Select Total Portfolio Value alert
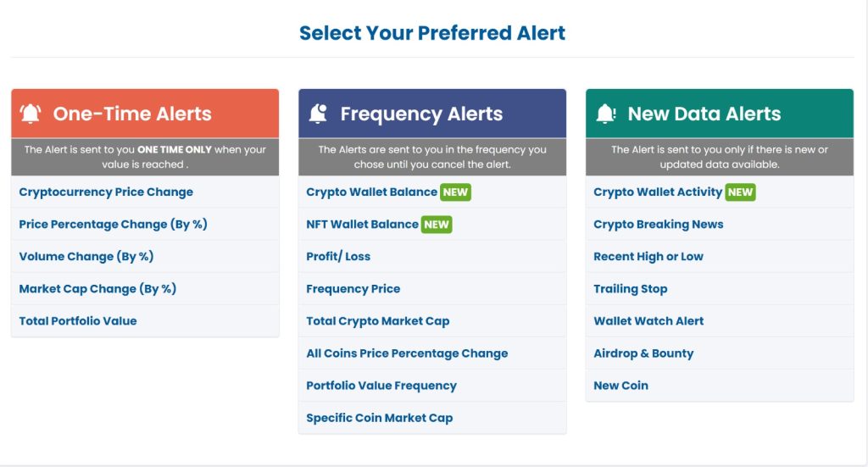This screenshot has width=868, height=467. point(77,321)
